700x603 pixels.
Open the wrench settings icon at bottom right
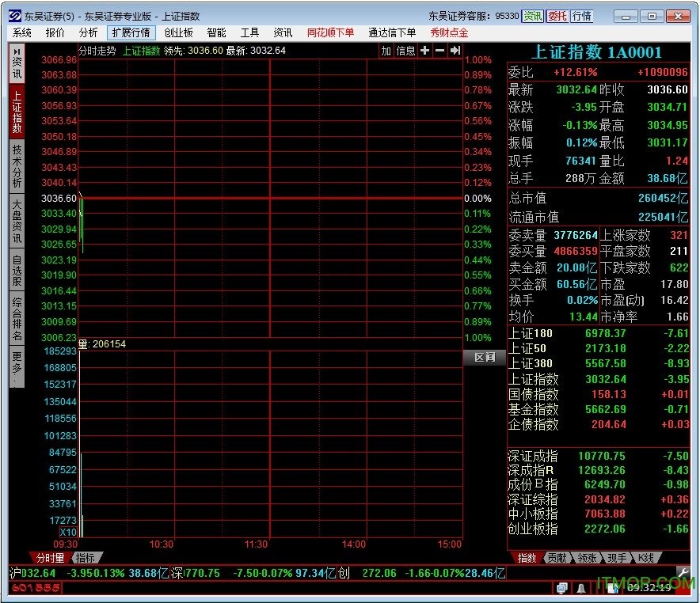click(x=683, y=572)
